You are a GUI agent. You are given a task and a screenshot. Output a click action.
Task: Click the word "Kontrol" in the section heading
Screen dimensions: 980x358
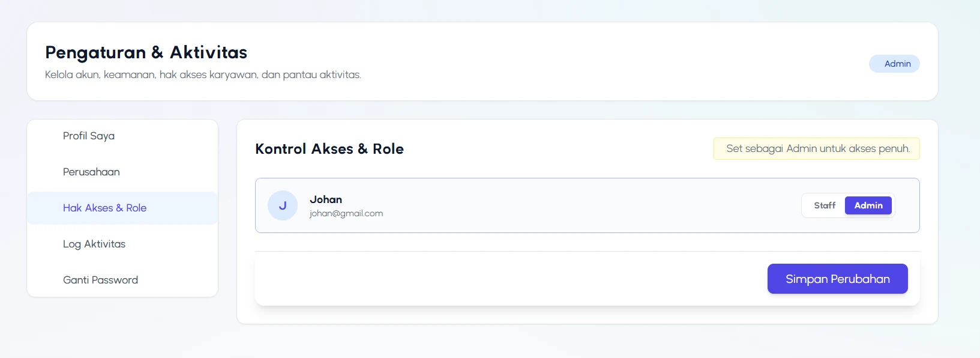coord(280,149)
